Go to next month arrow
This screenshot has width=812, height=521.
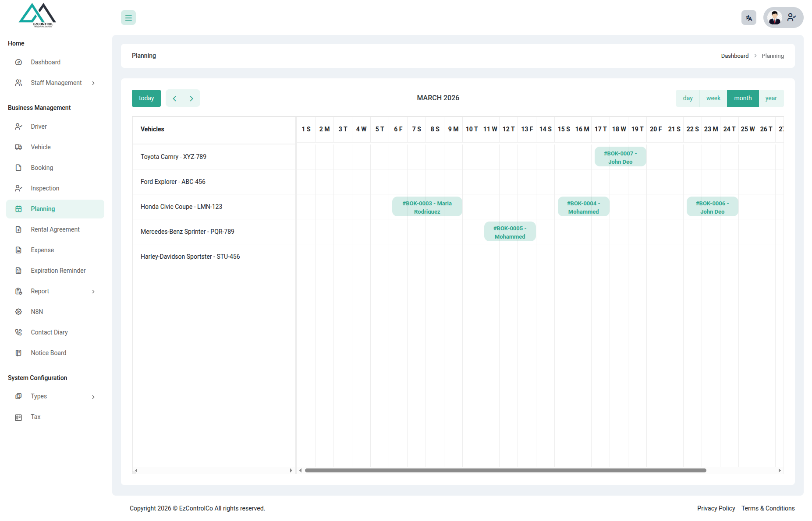pos(191,98)
